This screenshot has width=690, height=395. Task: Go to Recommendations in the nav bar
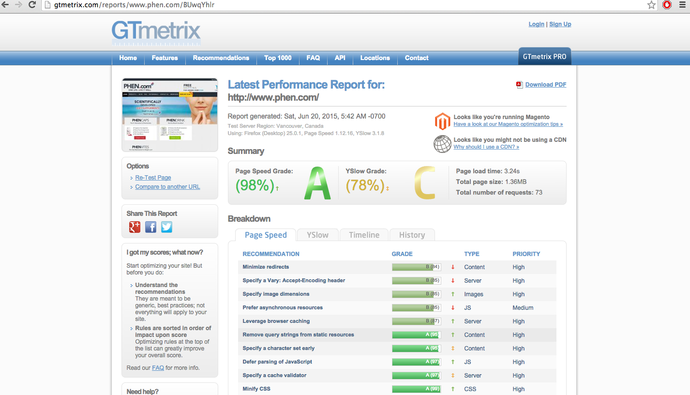(x=221, y=58)
